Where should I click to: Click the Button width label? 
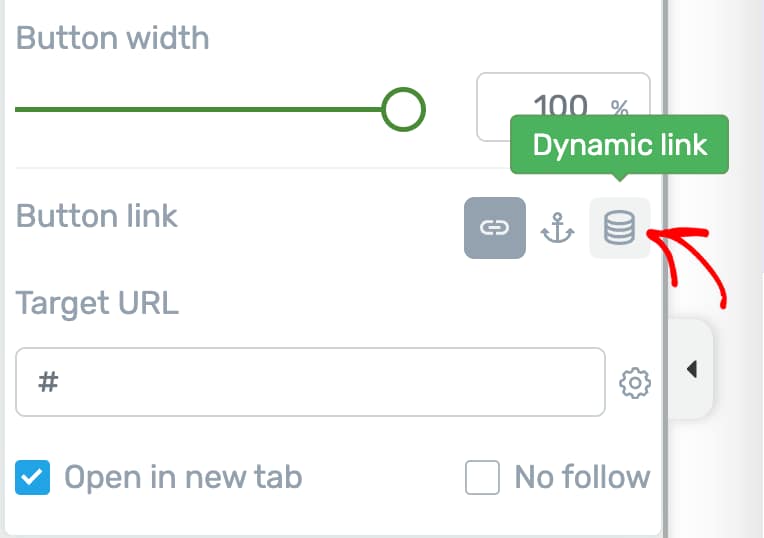[113, 39]
